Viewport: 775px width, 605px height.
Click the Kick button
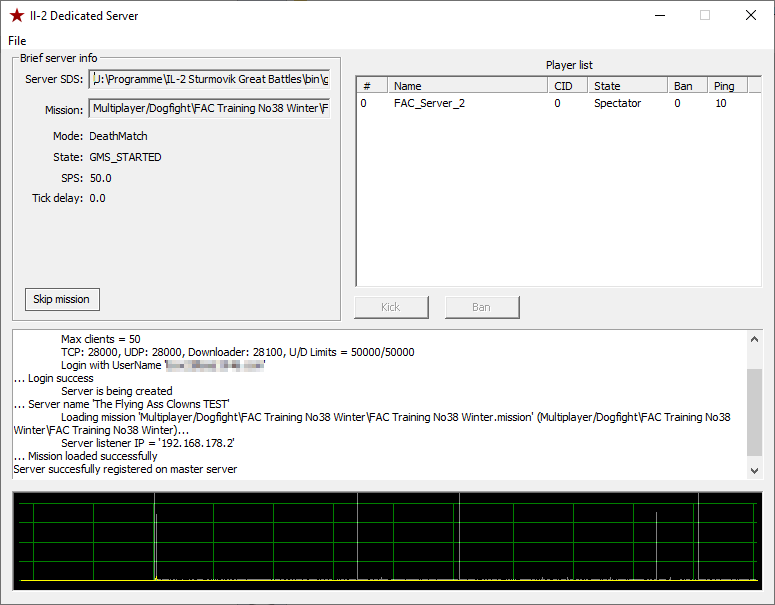[x=391, y=307]
